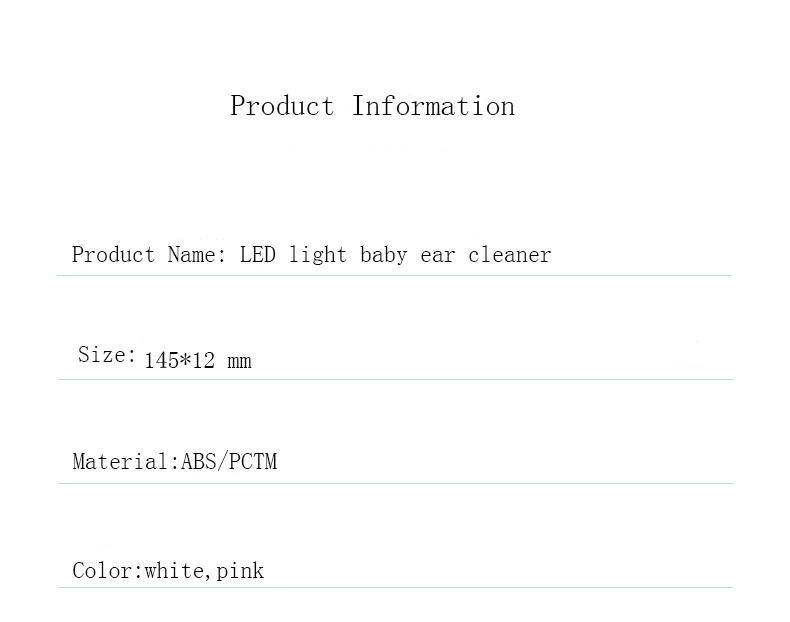The image size is (790, 622).
Task: Click the Size label
Action: pyautogui.click(x=107, y=355)
